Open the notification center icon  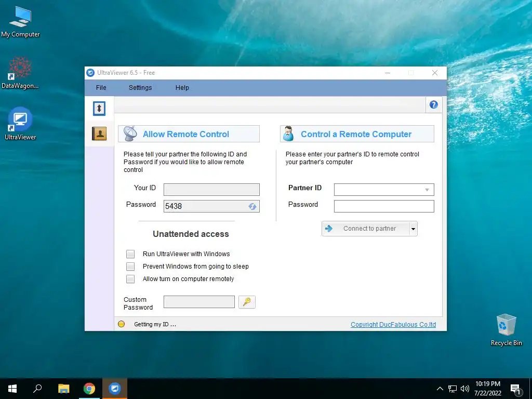[x=515, y=390]
